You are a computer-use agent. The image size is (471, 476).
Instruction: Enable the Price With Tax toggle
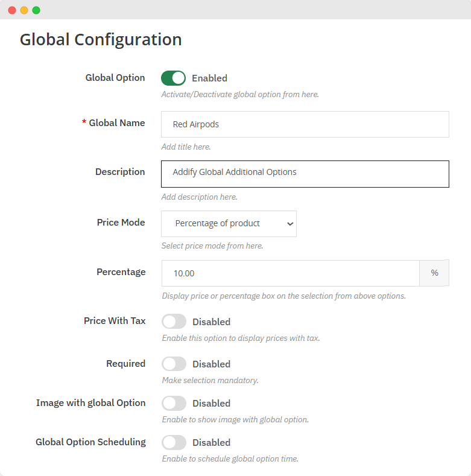point(174,322)
